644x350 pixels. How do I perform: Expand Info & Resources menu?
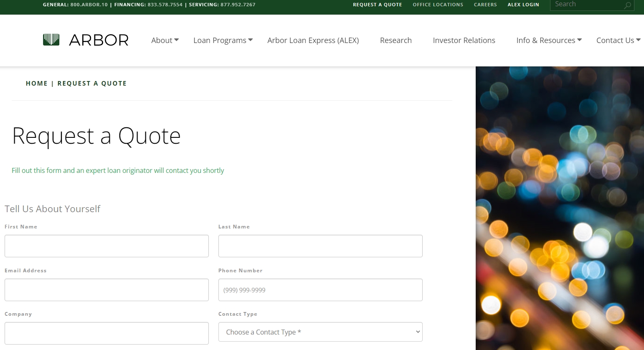[x=548, y=41]
